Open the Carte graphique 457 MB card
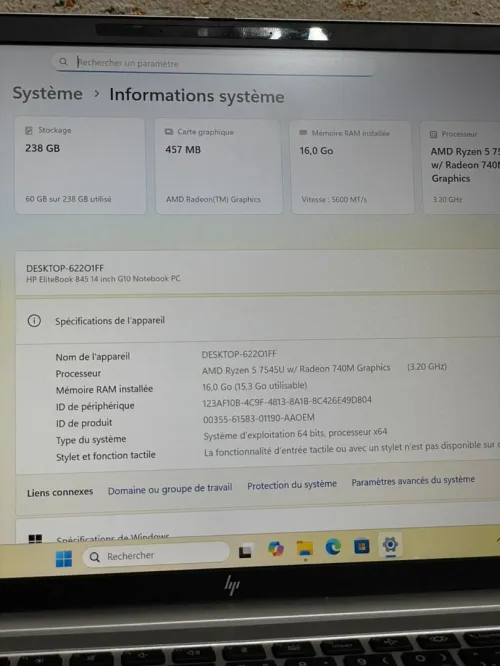500x666 pixels. [x=218, y=166]
